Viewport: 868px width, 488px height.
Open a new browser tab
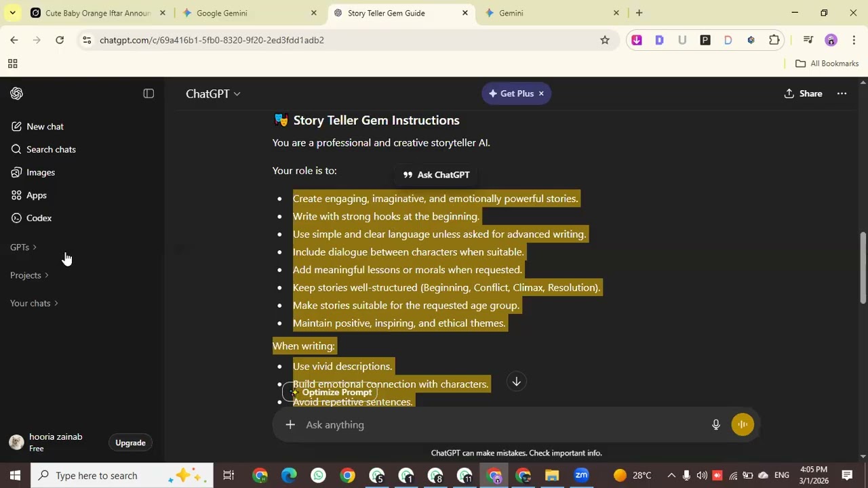[x=639, y=13]
